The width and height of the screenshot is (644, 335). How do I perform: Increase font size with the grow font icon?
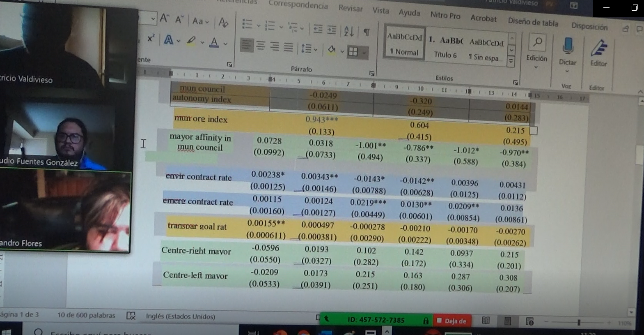point(165,18)
